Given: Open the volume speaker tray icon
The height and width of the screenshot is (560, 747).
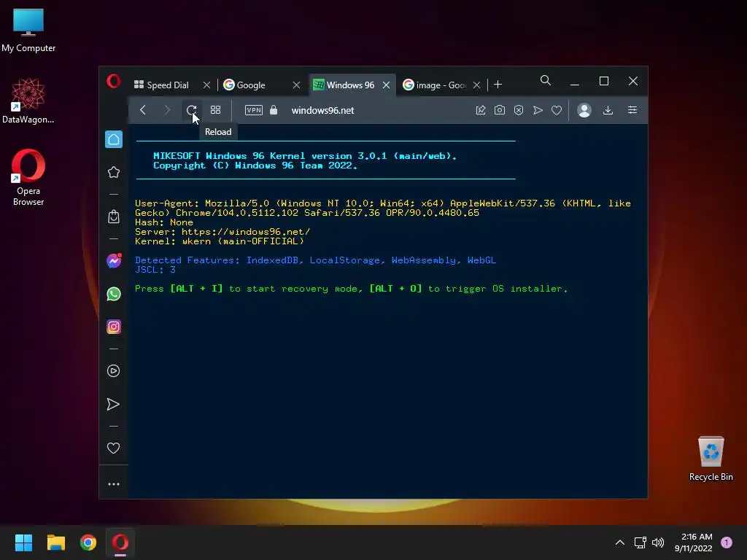Looking at the screenshot, I should coord(658,542).
